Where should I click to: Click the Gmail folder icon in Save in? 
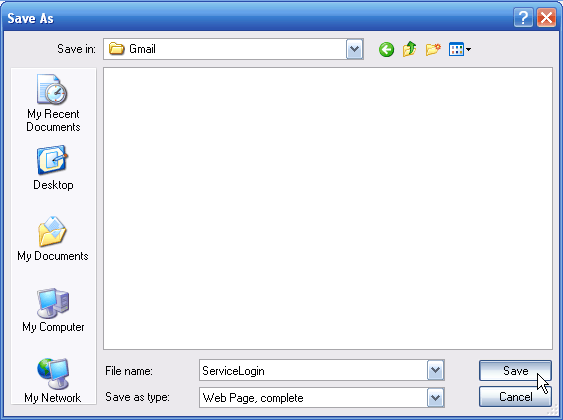point(116,48)
